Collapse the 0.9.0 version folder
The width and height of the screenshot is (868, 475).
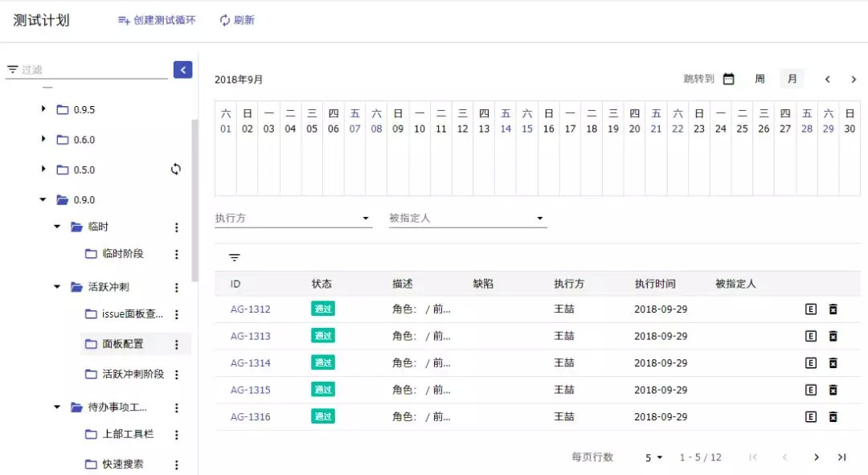43,199
